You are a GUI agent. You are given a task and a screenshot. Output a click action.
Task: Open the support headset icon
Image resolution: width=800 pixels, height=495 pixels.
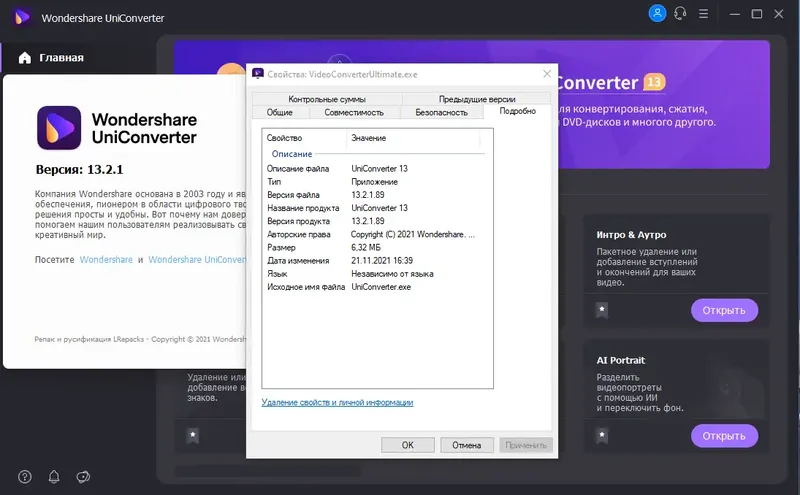pos(680,13)
